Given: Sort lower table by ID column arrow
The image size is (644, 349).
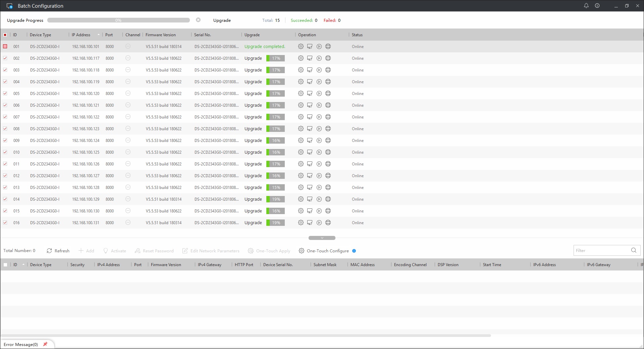Looking at the screenshot, I should 23,264.
